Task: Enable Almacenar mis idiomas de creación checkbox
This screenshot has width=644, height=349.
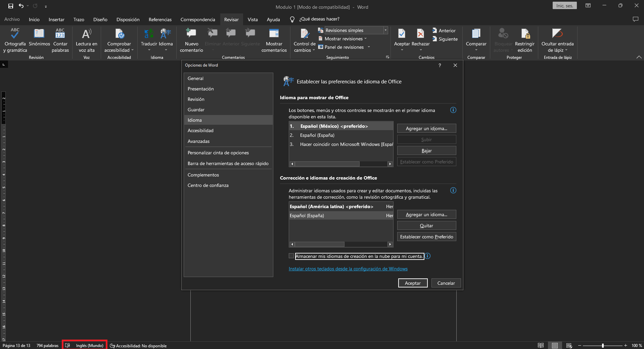Action: pyautogui.click(x=291, y=256)
